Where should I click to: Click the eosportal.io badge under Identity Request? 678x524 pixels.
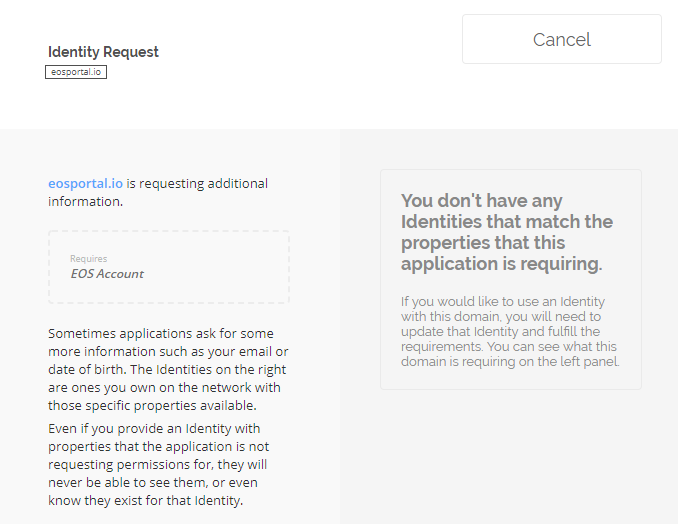click(x=76, y=72)
